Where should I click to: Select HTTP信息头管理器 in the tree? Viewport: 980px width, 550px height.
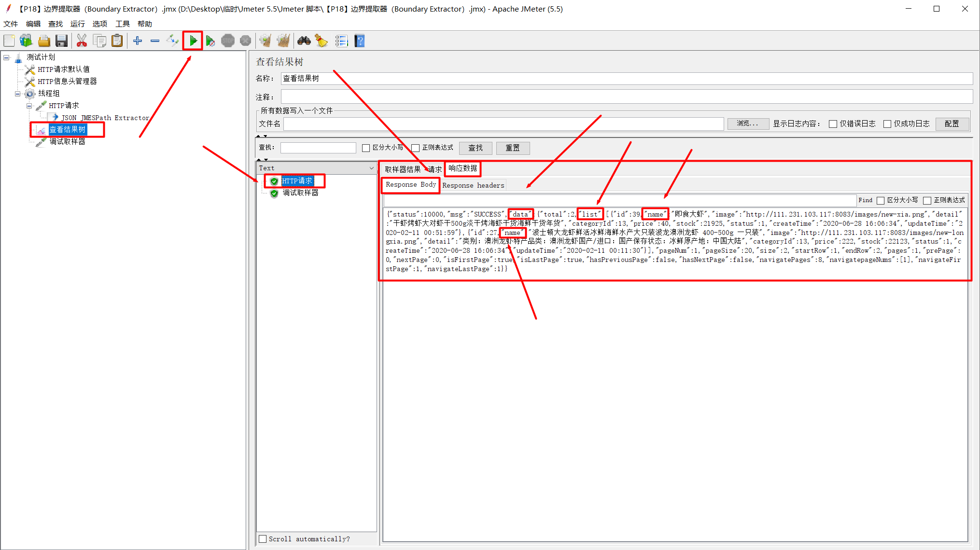point(67,81)
